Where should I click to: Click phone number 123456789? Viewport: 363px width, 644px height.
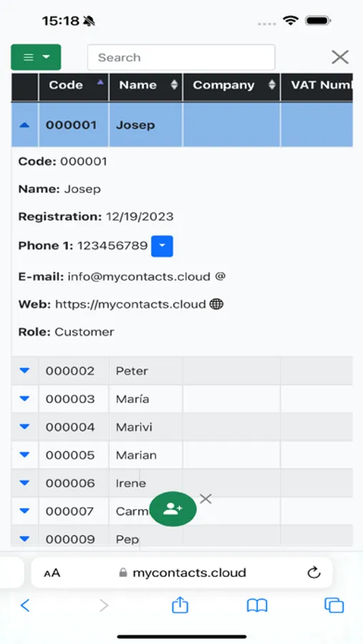tap(112, 245)
